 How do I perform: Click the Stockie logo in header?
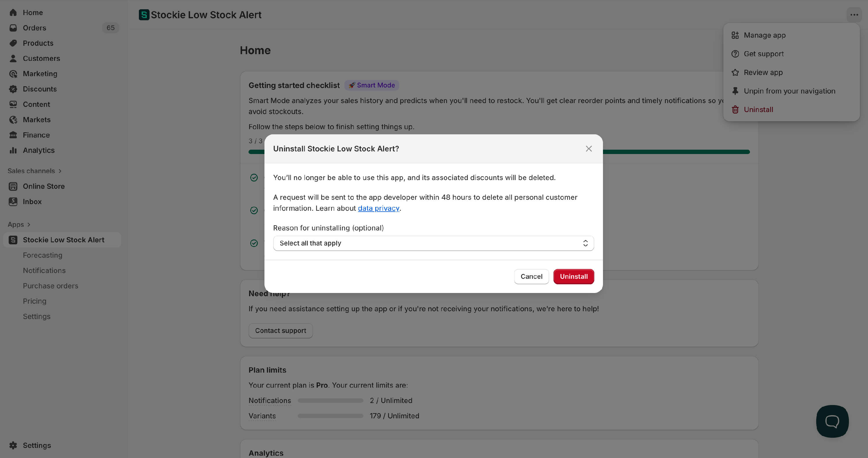[x=144, y=15]
